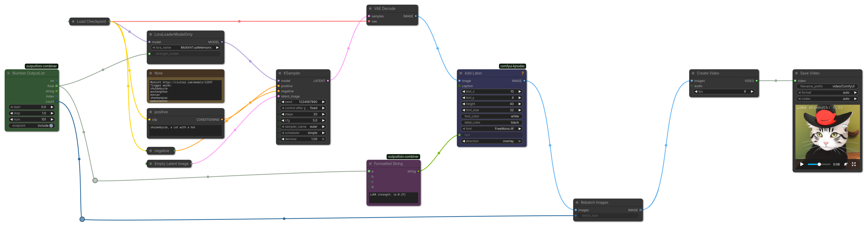The image size is (868, 227).
Task: Click the VIDEO output socket on Create Video
Action: pyautogui.click(x=756, y=81)
